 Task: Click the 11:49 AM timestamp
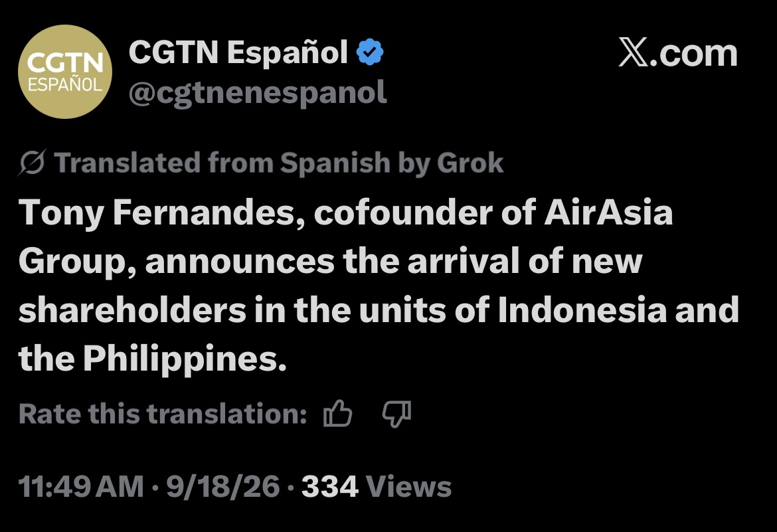pyautogui.click(x=81, y=486)
